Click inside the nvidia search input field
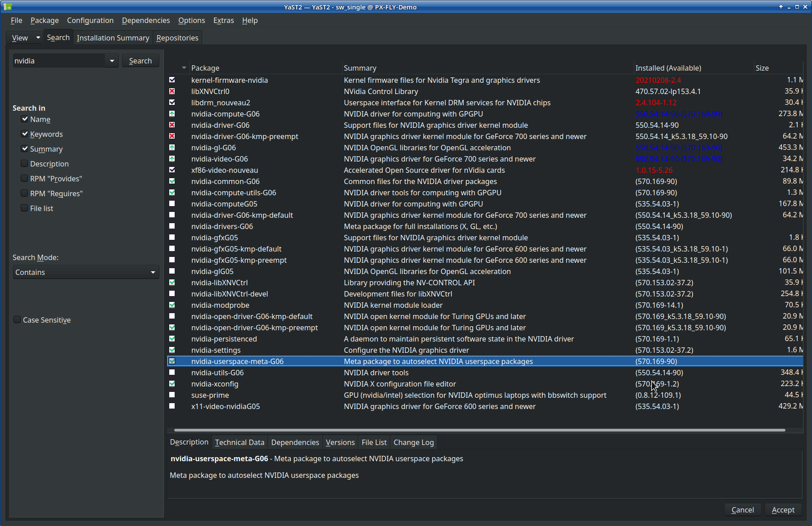Viewport: 812px width, 526px height. pos(61,60)
